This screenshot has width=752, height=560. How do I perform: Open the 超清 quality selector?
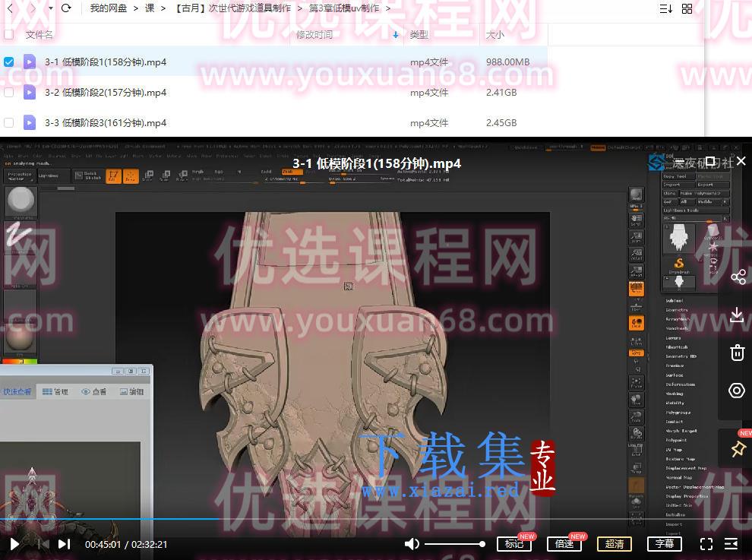coord(615,544)
